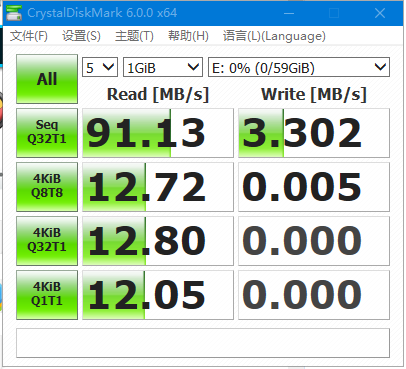Start the 4KiB Q32T1 test
The height and width of the screenshot is (369, 406).
[47, 241]
